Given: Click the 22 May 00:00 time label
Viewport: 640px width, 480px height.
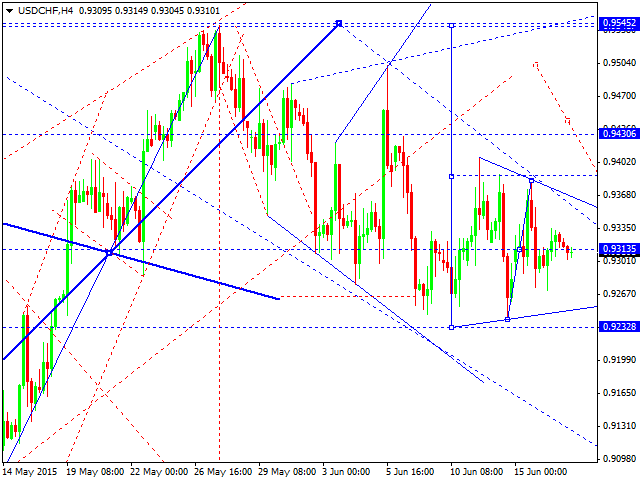Looking at the screenshot, I should (160, 472).
